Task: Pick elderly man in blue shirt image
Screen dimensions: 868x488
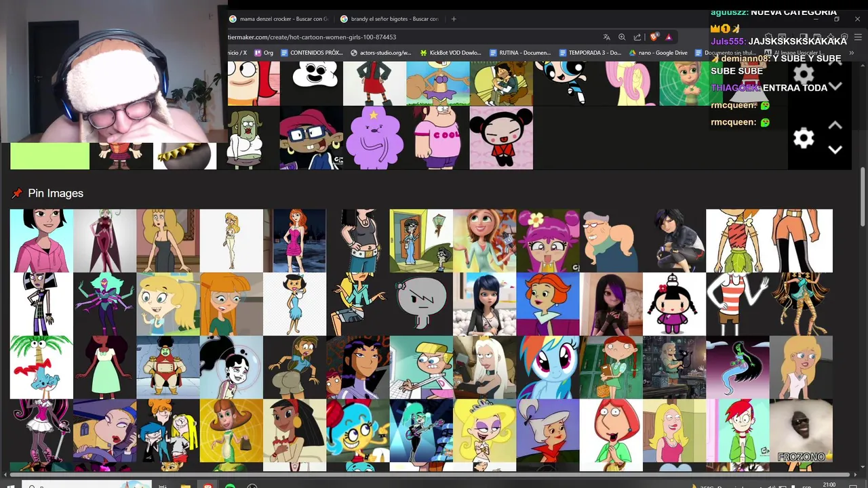Action: pyautogui.click(x=611, y=241)
